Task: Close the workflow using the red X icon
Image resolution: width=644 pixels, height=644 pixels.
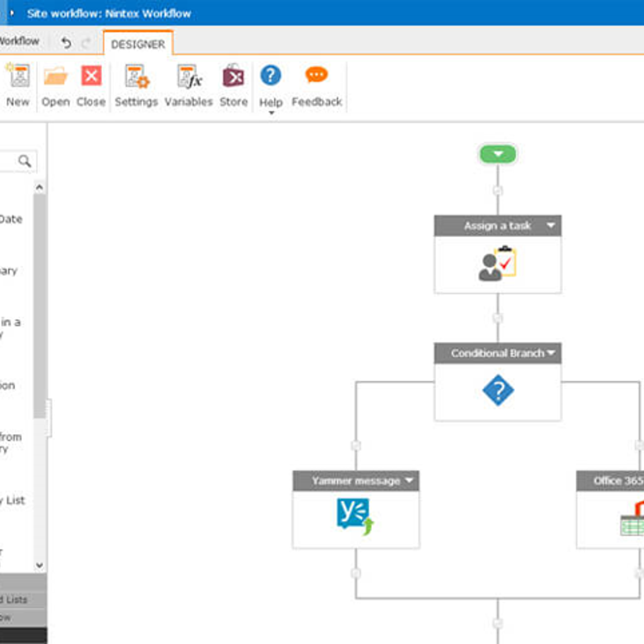Action: 91,76
